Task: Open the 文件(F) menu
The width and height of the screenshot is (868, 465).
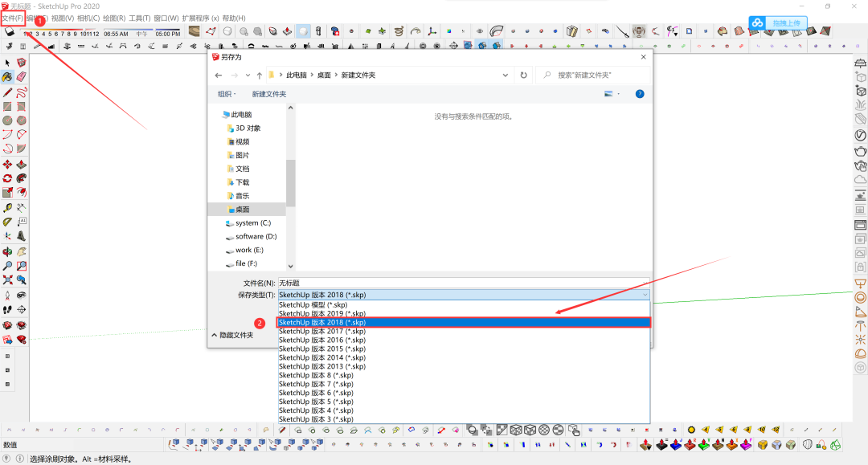Action: (x=13, y=18)
